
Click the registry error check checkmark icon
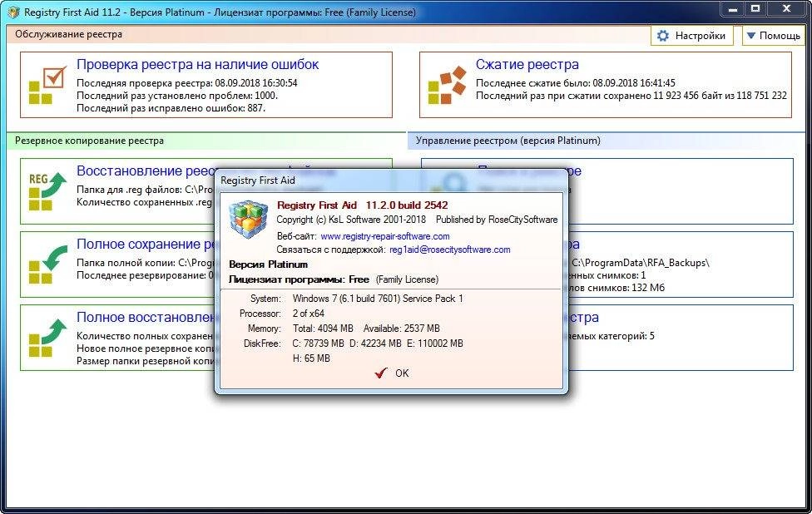[47, 85]
